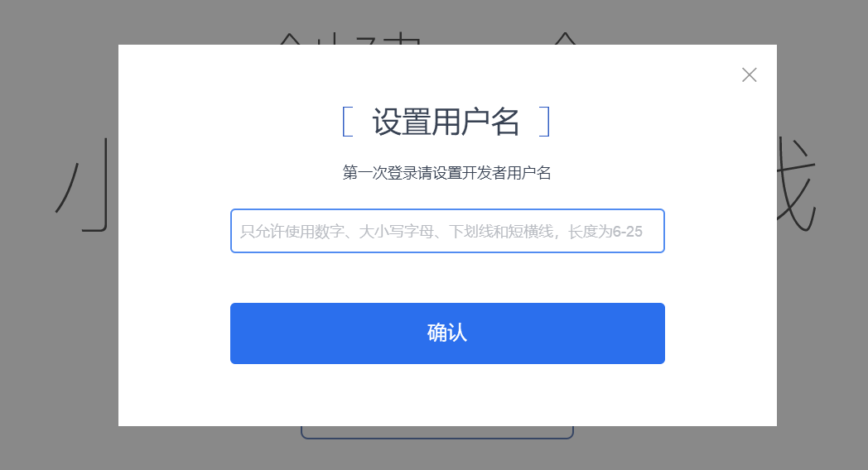Image resolution: width=868 pixels, height=470 pixels.
Task: Focus the developer username input field
Action: click(447, 231)
